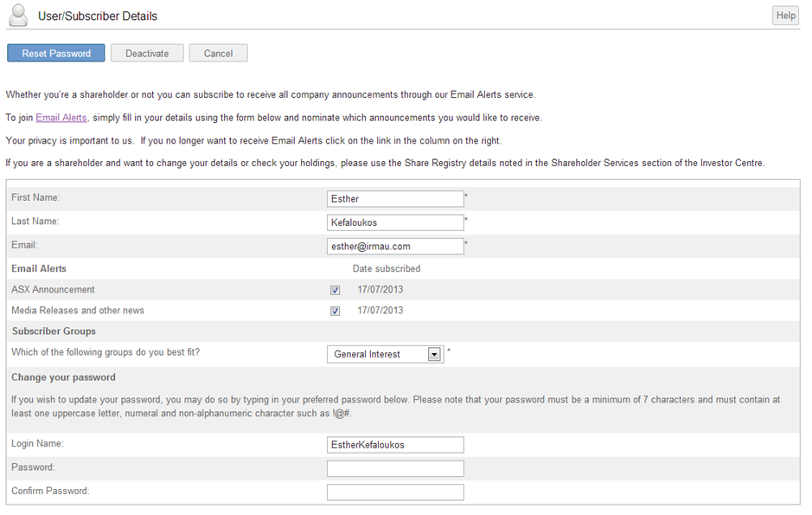Open the General Interest group dropdown

pyautogui.click(x=386, y=354)
